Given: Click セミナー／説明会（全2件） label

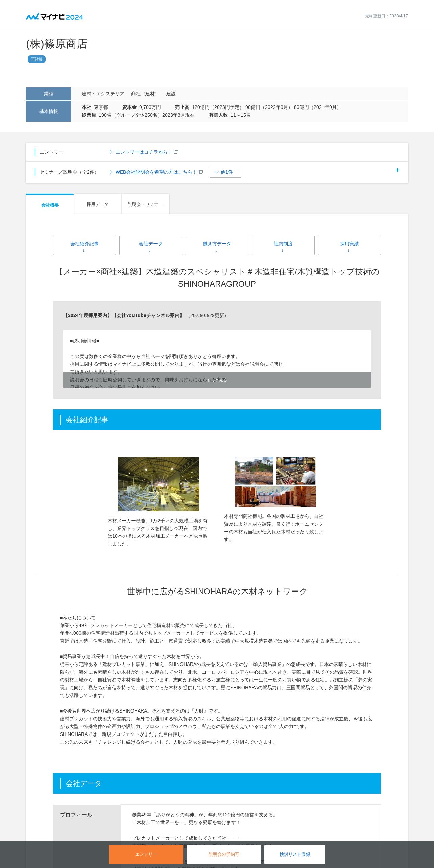Looking at the screenshot, I should click(x=69, y=172).
